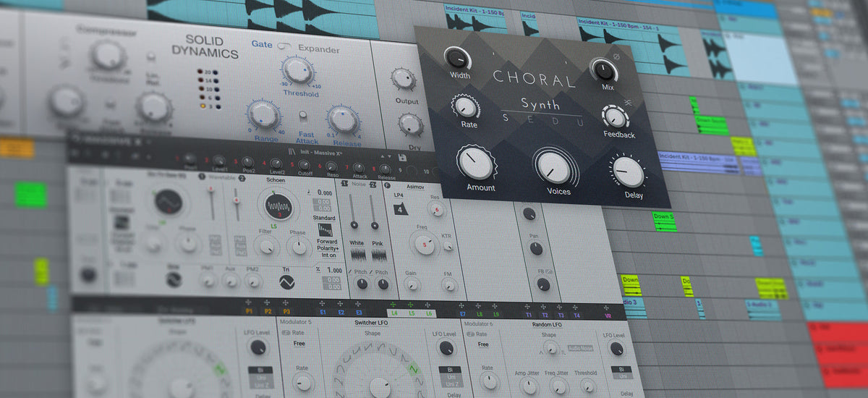
Task: Click the LP4 filter mode icon
Action: tap(399, 211)
